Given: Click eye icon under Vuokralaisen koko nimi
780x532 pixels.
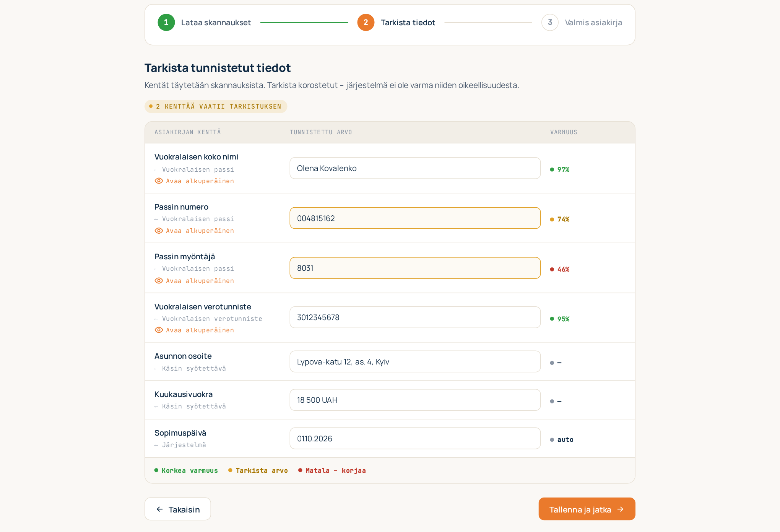Looking at the screenshot, I should 159,181.
